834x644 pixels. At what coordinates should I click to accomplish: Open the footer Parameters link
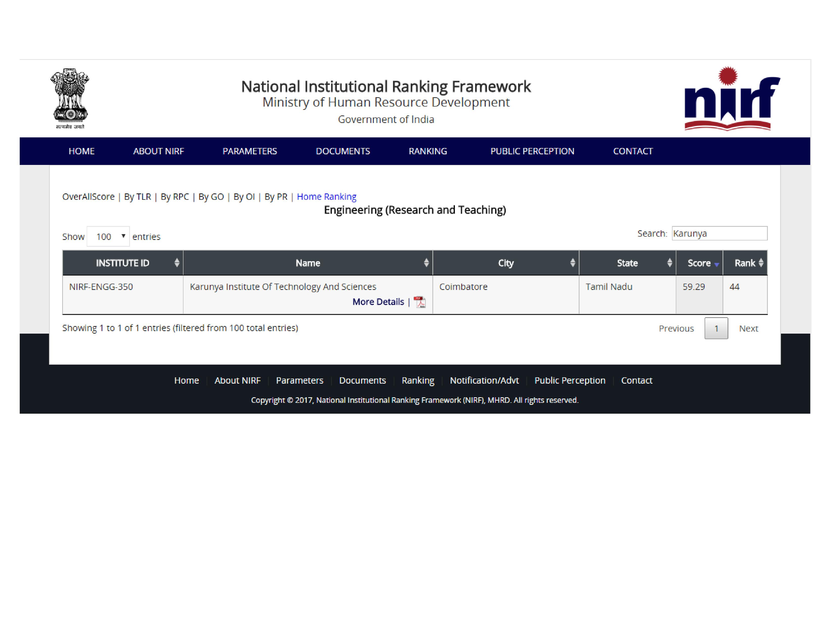(300, 380)
